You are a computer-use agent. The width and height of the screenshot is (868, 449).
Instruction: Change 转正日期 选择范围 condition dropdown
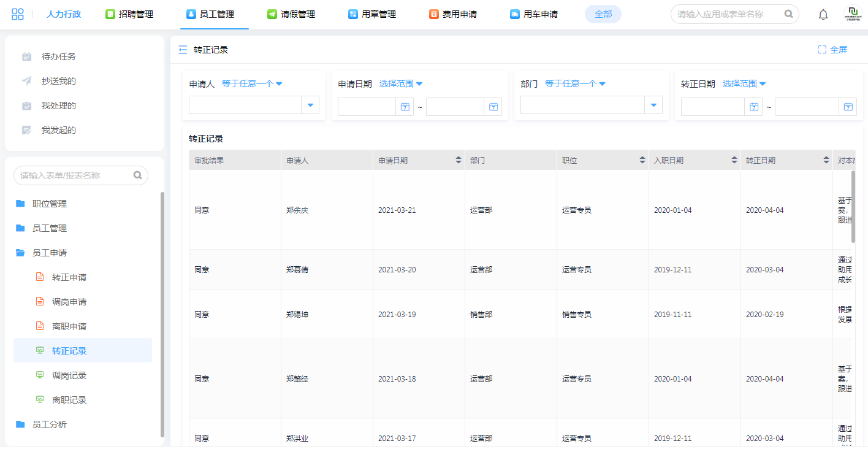tap(744, 84)
